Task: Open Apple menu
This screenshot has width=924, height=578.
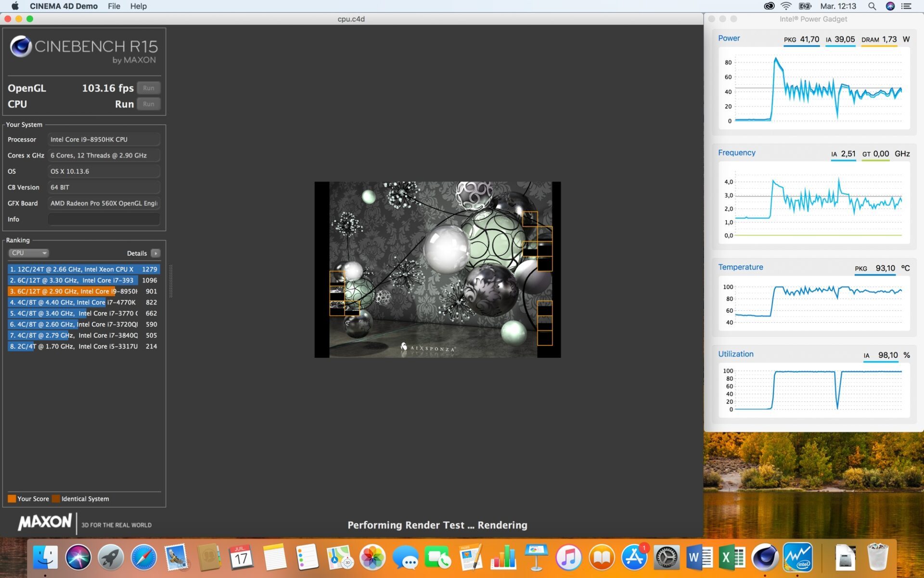Action: 15,6
